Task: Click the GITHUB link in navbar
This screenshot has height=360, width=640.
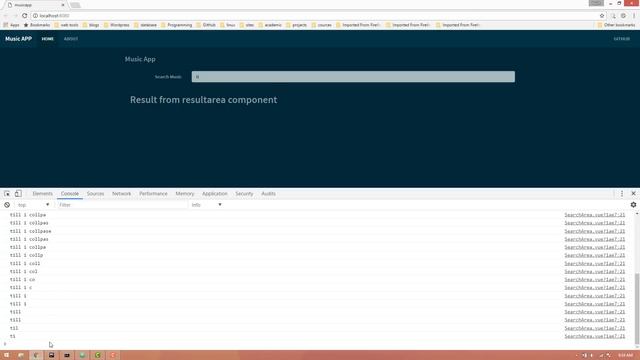Action: coord(622,39)
